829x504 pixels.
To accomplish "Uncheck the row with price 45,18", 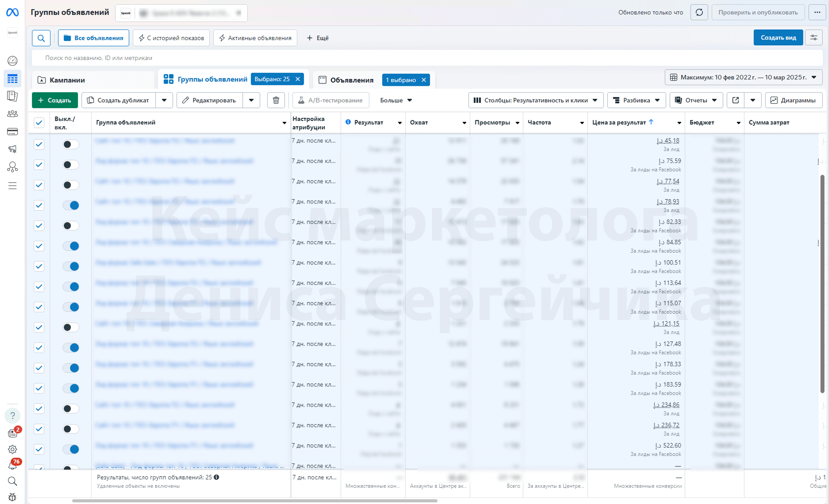I will 39,145.
